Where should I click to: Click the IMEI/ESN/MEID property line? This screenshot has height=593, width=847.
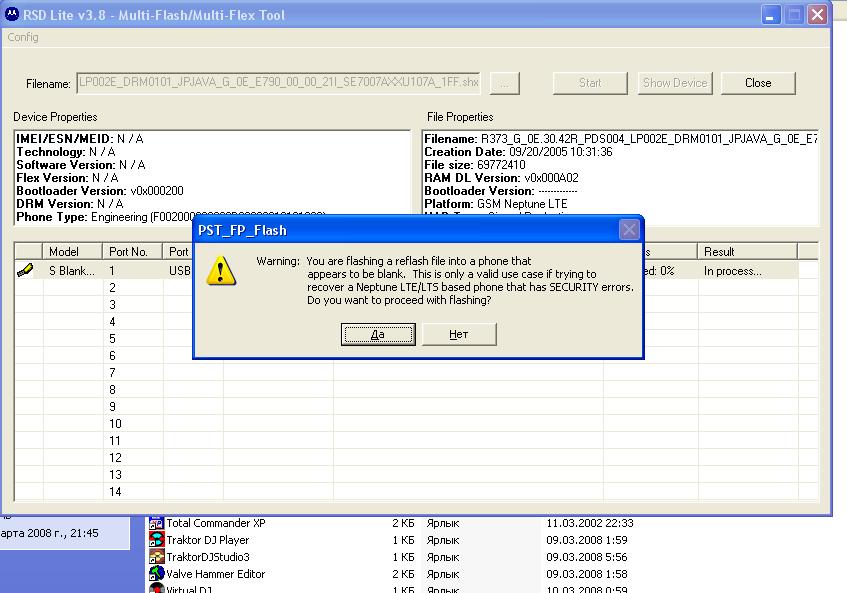coord(80,139)
